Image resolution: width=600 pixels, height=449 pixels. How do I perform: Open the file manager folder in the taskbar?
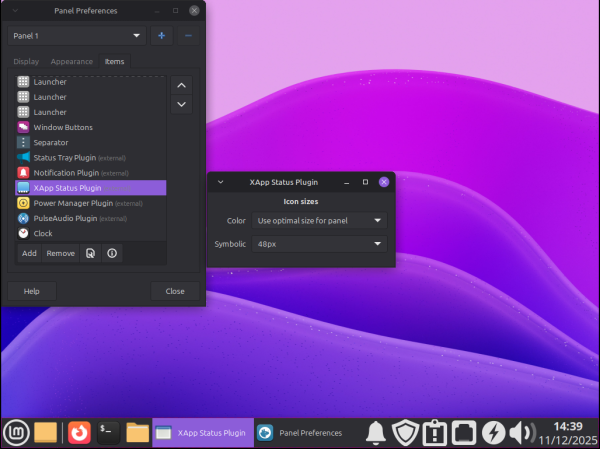point(137,433)
